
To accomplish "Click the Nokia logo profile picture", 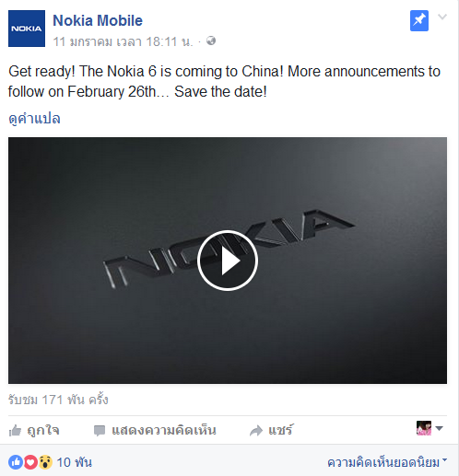I will point(27,29).
